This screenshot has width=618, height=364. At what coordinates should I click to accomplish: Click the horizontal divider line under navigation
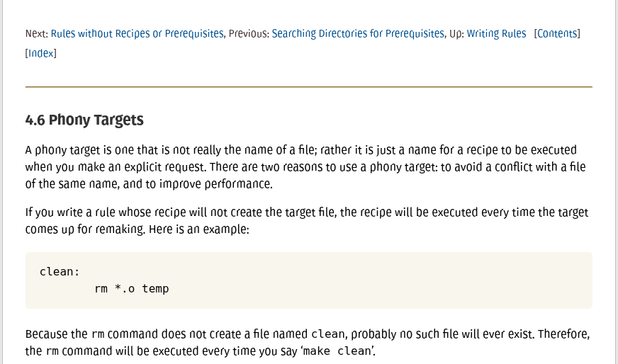click(x=308, y=86)
